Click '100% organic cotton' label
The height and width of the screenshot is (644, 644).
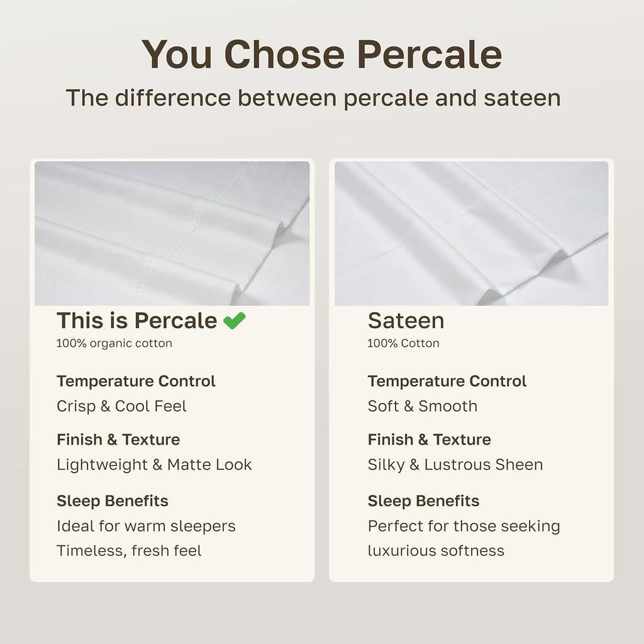pyautogui.click(x=114, y=343)
